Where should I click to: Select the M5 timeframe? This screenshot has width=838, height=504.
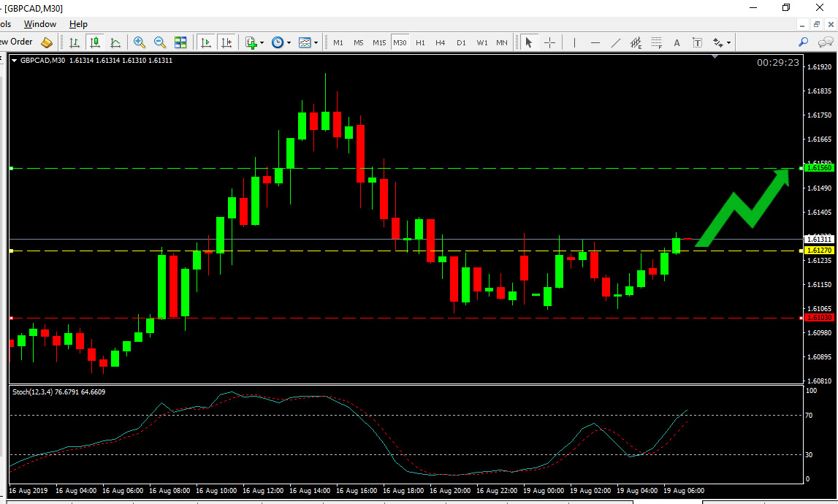coord(359,43)
